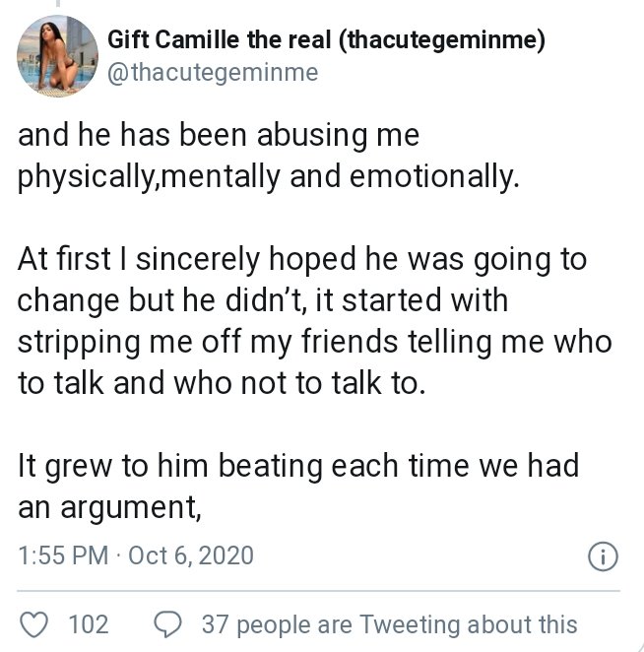Open the 'people are Tweeting about this' link
Image resolution: width=644 pixels, height=652 pixels.
[x=408, y=624]
